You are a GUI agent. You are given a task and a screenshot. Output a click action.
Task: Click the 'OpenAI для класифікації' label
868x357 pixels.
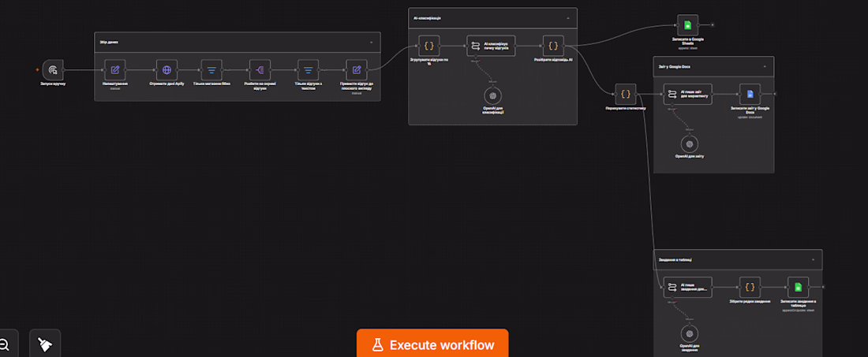(492, 110)
